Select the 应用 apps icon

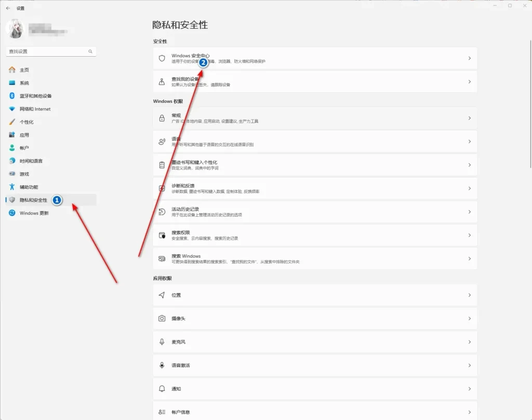click(12, 135)
